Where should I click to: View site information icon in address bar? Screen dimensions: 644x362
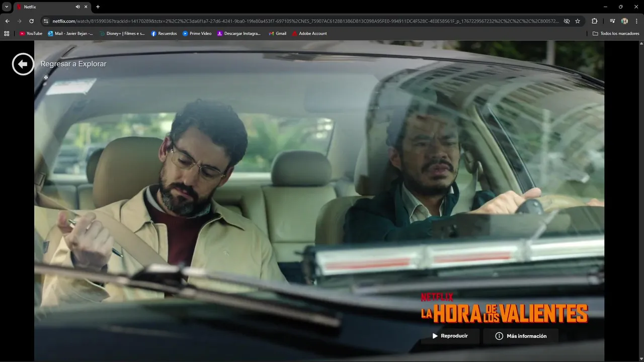tap(45, 21)
